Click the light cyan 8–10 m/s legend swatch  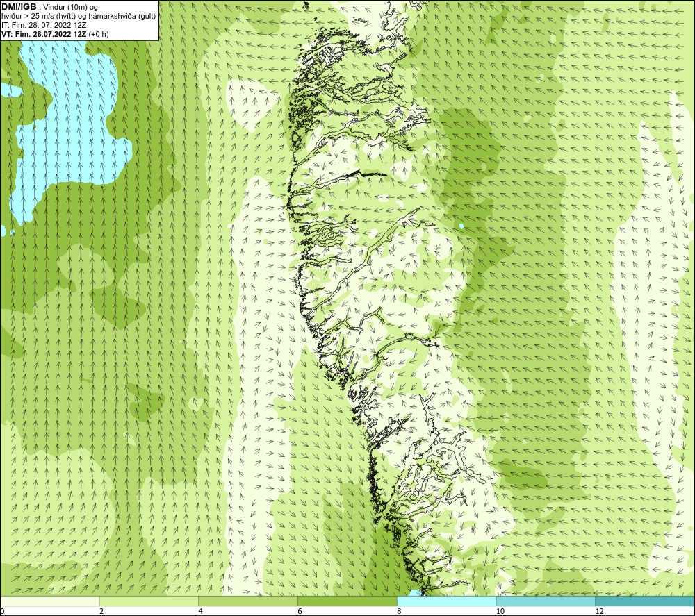pyautogui.click(x=447, y=601)
